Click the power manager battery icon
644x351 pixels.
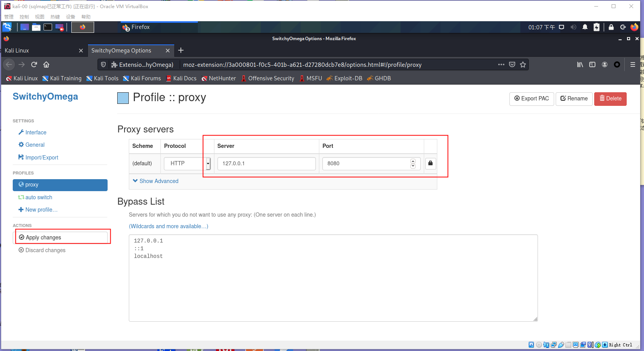pos(597,27)
